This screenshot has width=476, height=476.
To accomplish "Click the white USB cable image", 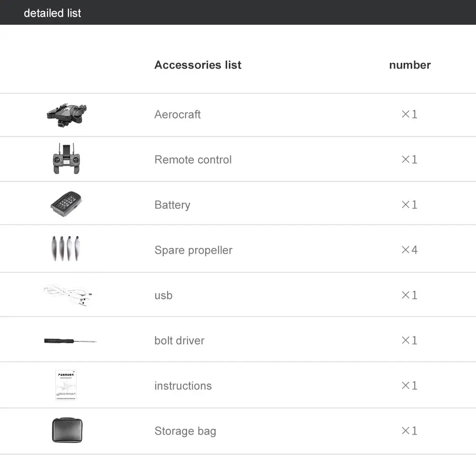I will tap(68, 295).
